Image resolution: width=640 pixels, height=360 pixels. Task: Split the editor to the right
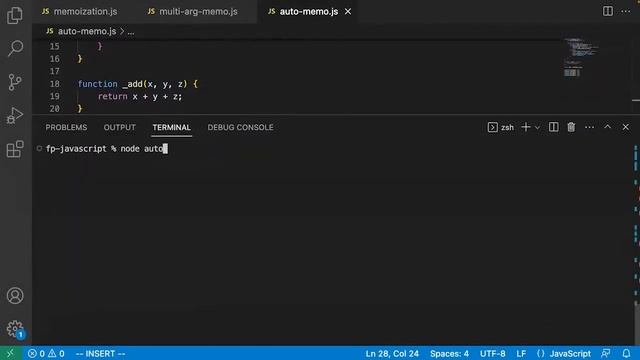(x=608, y=11)
